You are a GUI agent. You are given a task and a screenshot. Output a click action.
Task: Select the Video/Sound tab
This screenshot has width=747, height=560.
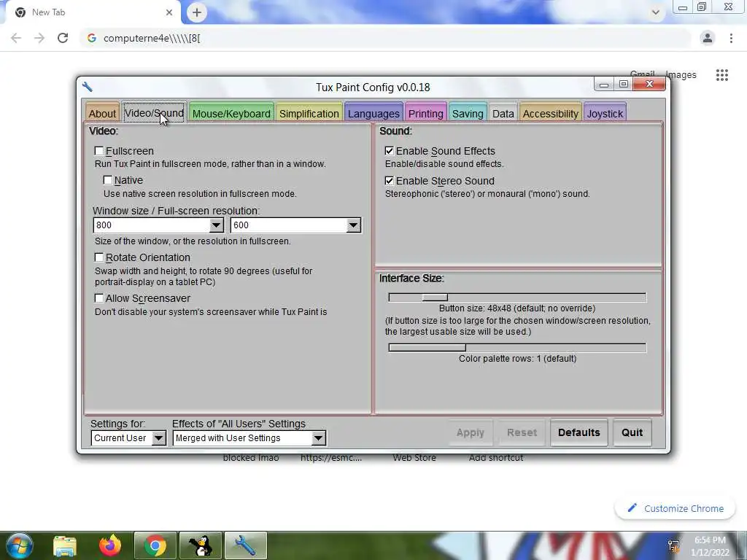tap(153, 113)
